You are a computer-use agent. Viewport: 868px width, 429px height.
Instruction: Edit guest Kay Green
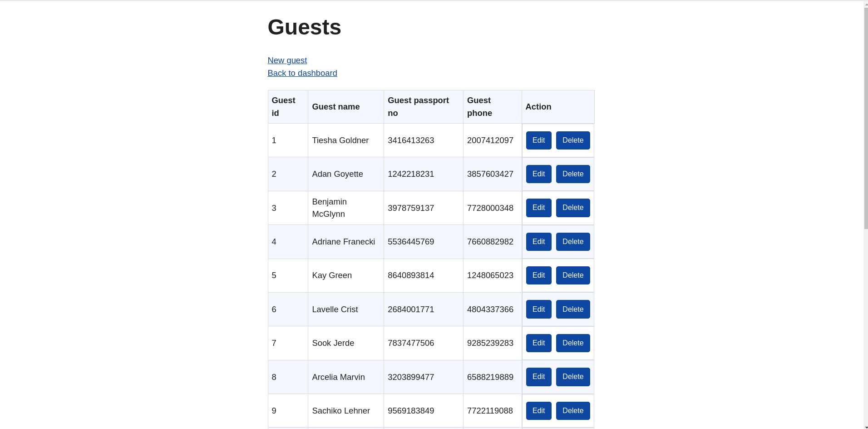tap(538, 275)
